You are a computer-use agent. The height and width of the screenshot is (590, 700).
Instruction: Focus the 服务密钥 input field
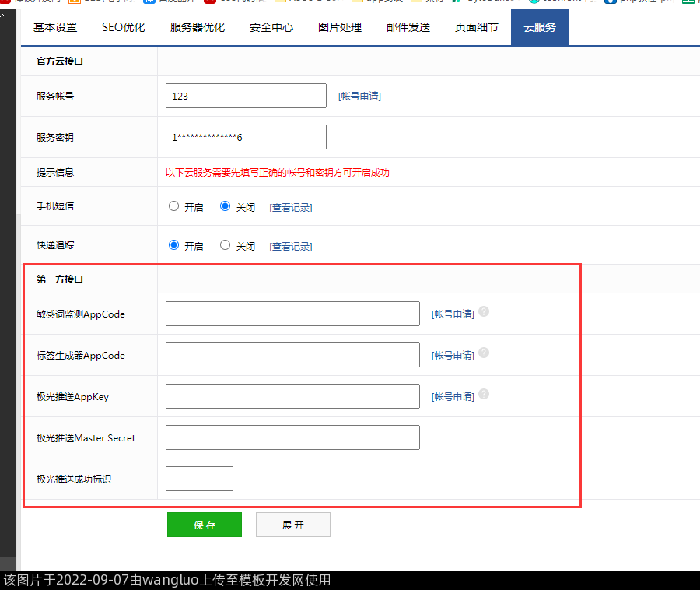[x=246, y=137]
